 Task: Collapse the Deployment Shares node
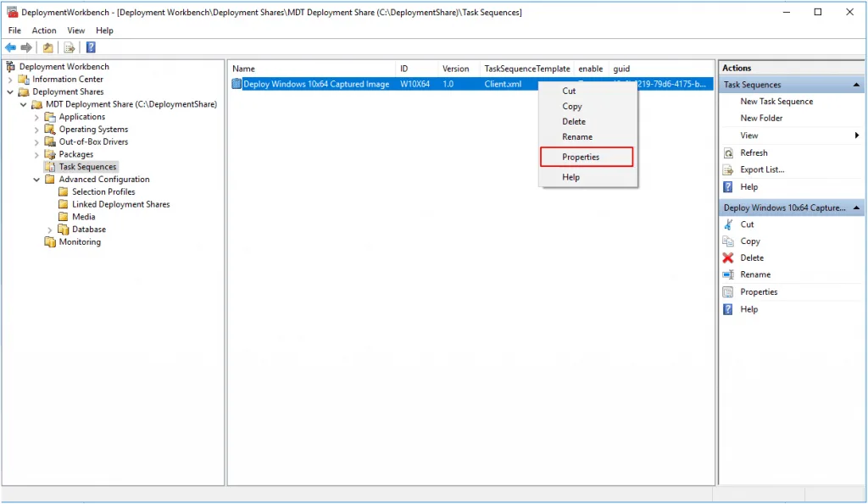tap(10, 91)
